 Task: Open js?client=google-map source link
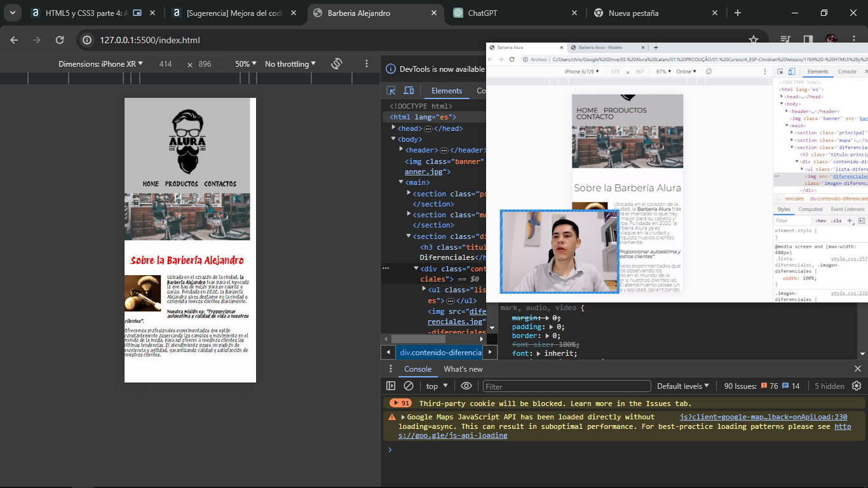pyautogui.click(x=763, y=417)
